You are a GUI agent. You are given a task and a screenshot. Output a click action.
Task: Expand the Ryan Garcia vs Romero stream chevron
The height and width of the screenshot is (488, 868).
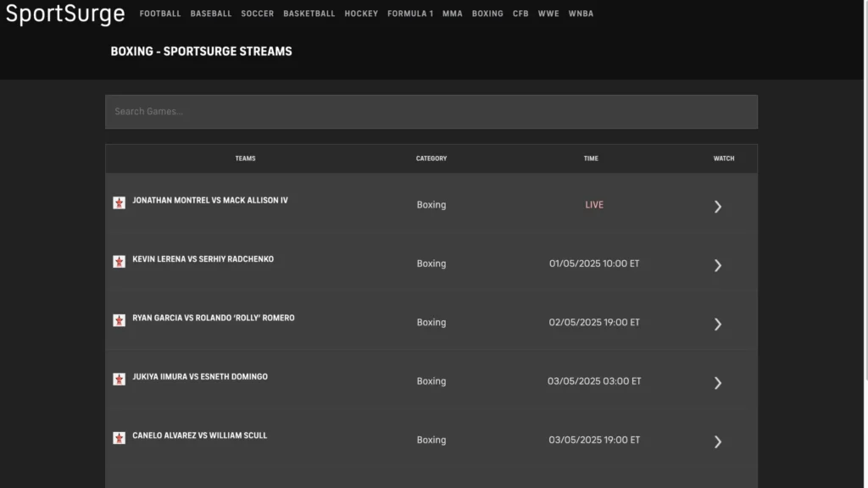click(718, 324)
